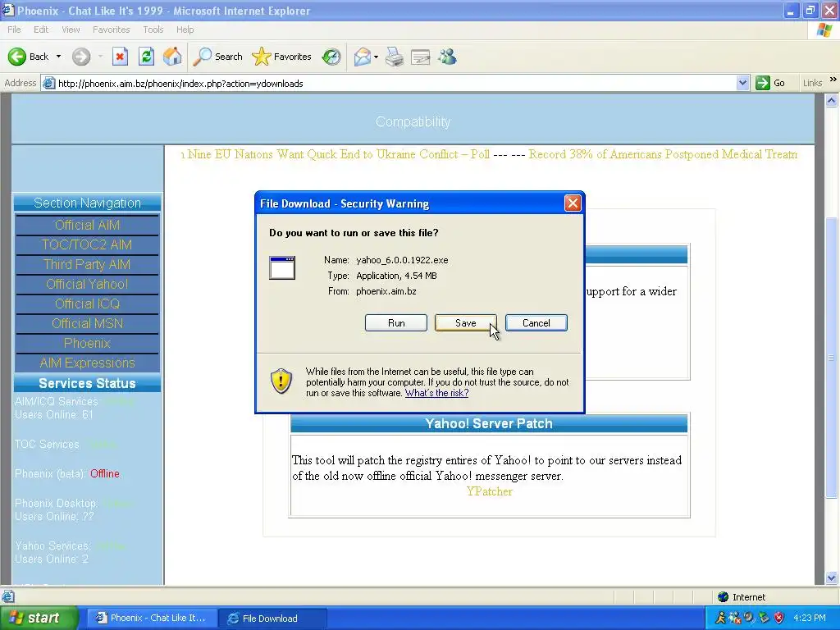The image size is (840, 630).
Task: Go to Official Yahoo! section
Action: (x=87, y=284)
